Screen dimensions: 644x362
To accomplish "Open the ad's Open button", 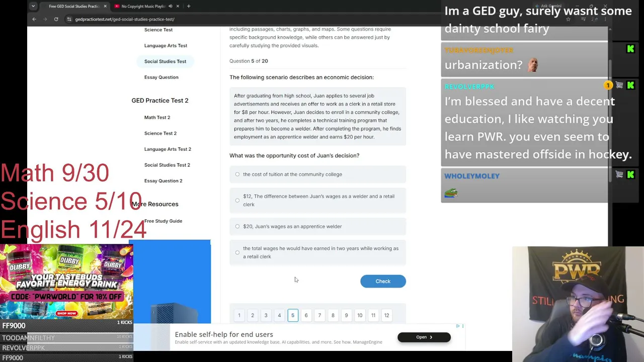I will pos(424,337).
